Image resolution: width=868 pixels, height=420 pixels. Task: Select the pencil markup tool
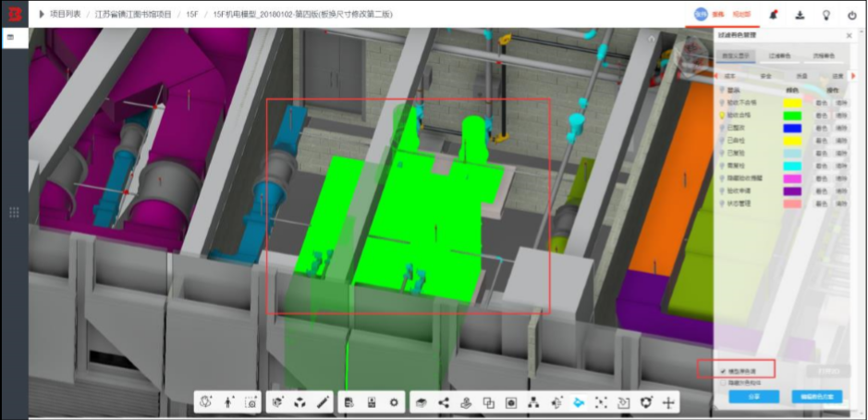323,402
